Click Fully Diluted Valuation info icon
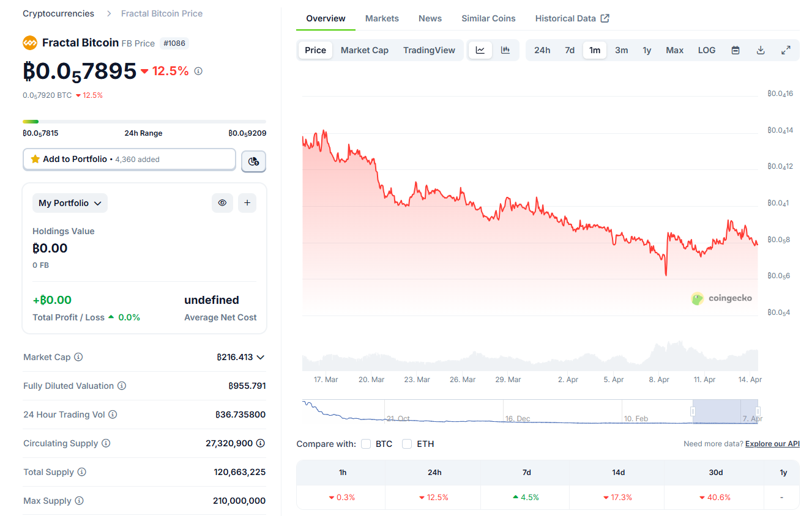This screenshot has height=516, width=812. click(x=122, y=386)
